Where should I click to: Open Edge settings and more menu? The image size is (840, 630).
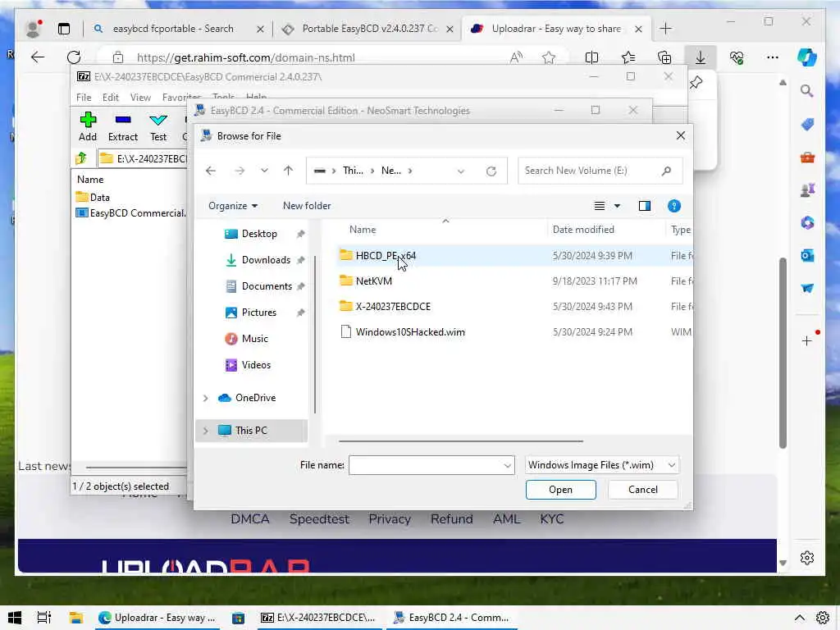[773, 57]
